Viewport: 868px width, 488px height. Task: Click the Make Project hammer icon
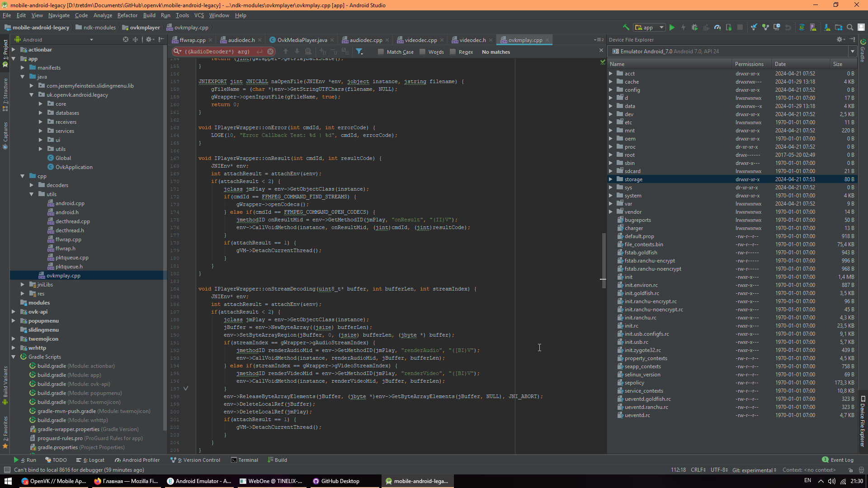pos(626,28)
